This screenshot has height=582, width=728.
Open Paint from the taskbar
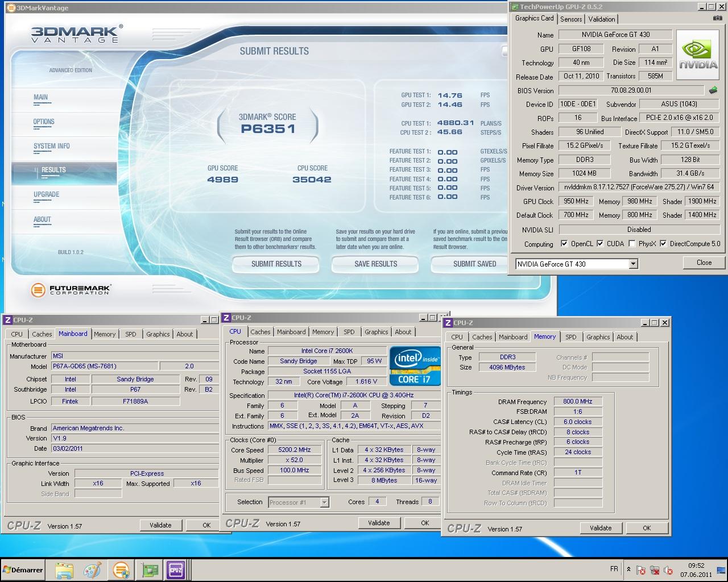(92, 569)
